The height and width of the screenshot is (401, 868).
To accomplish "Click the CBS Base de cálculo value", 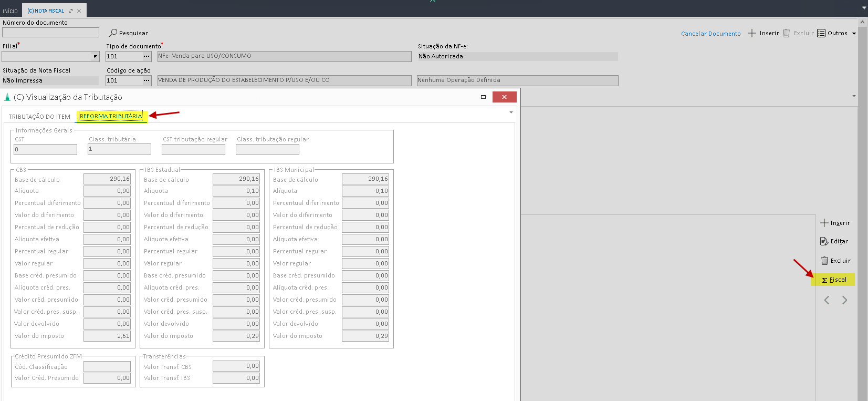I will click(107, 179).
